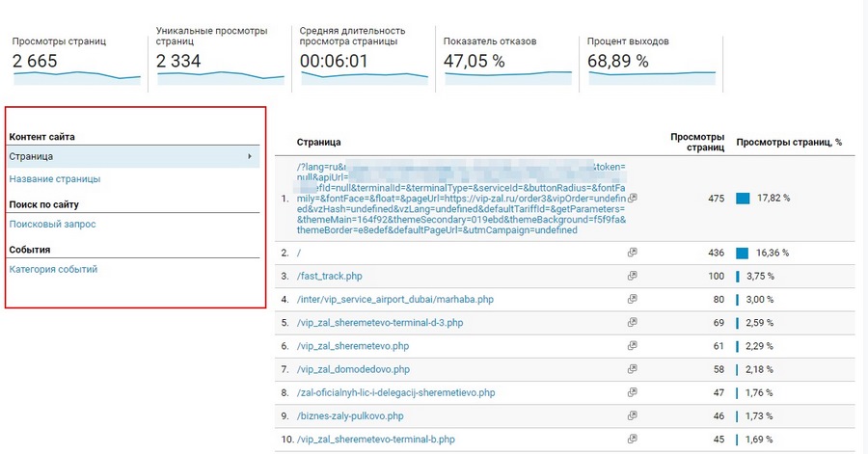Click external link icon for marhaba.php row
This screenshot has width=868, height=454.
[632, 299]
